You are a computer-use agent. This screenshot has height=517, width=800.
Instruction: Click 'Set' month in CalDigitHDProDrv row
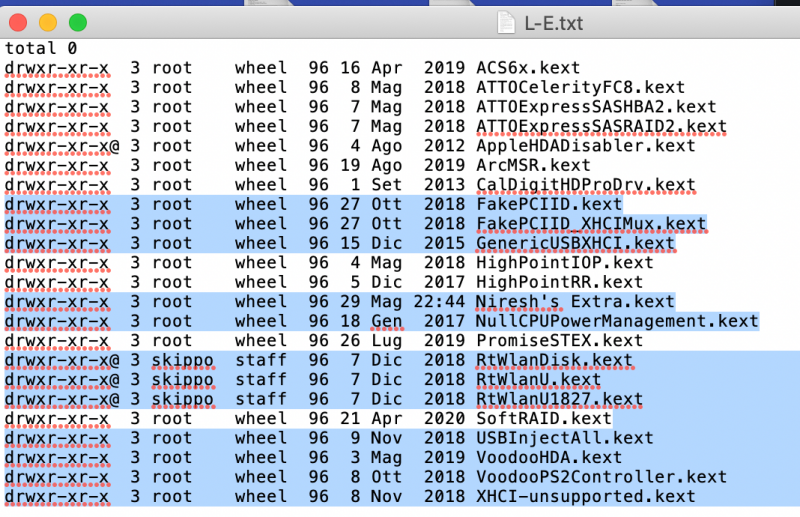click(387, 185)
